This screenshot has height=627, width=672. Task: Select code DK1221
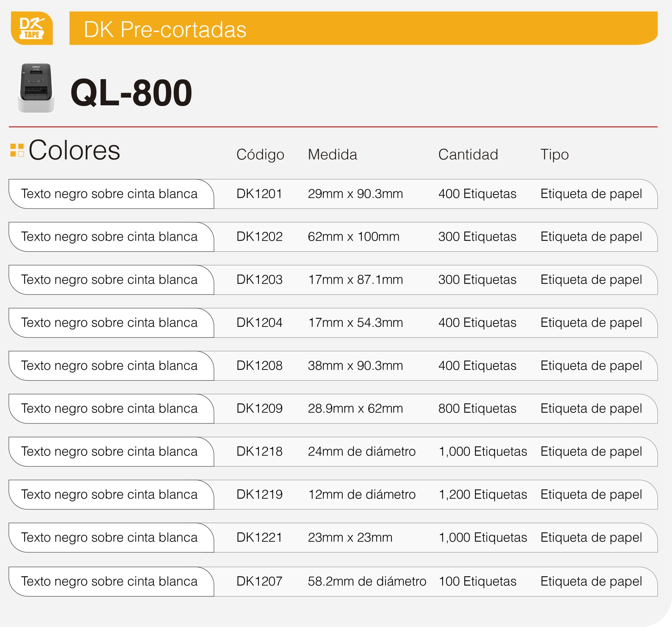pos(259,538)
